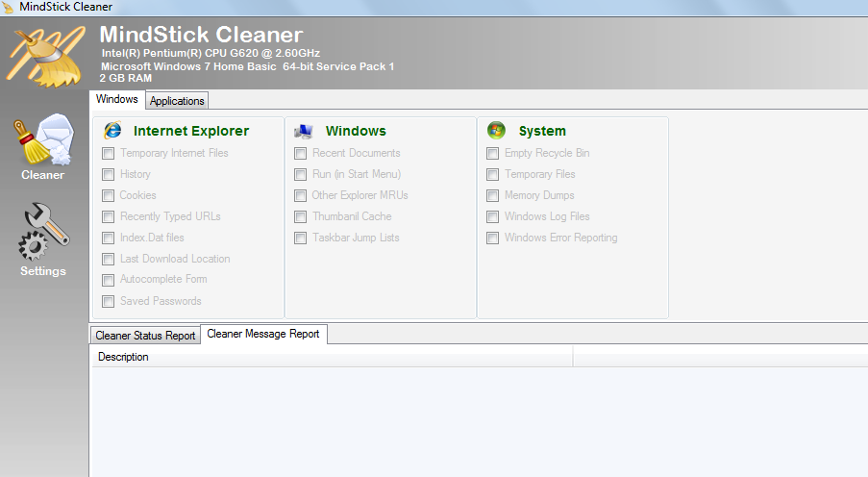The height and width of the screenshot is (477, 868).
Task: Open the Cleaner Message Report tab
Action: click(x=263, y=334)
